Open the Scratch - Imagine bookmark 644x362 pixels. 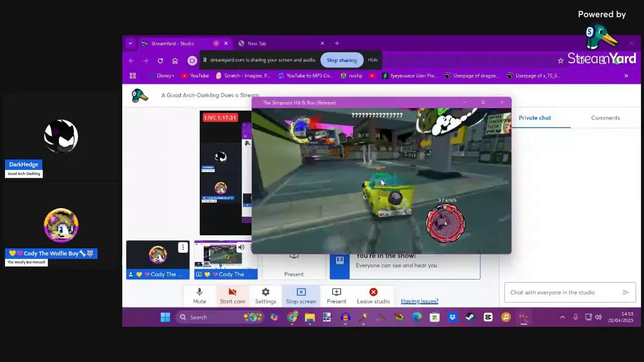tap(243, 76)
